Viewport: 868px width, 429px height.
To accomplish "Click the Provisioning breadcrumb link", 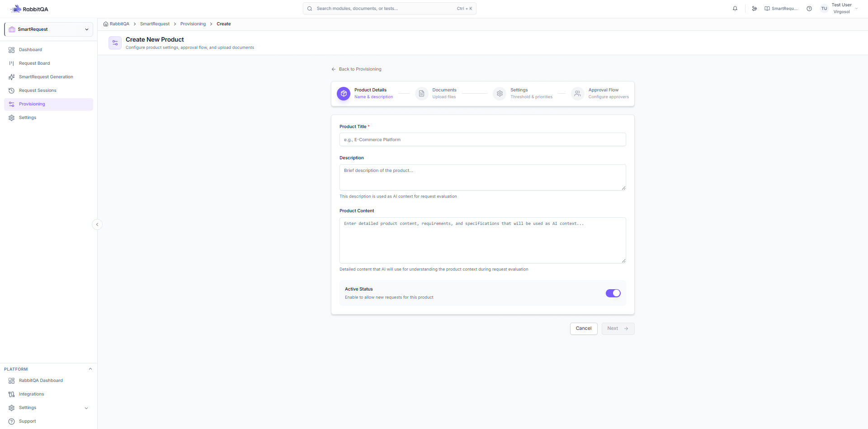I will point(193,24).
